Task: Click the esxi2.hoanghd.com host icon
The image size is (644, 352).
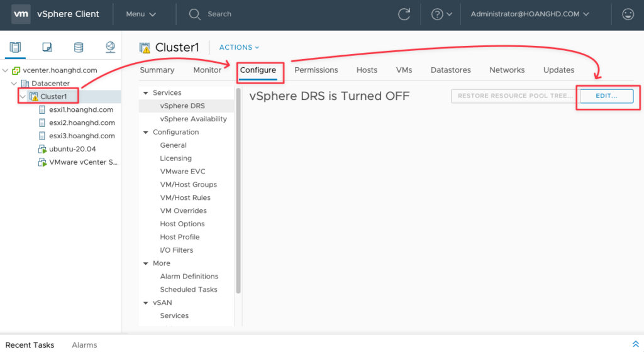Action: 42,123
